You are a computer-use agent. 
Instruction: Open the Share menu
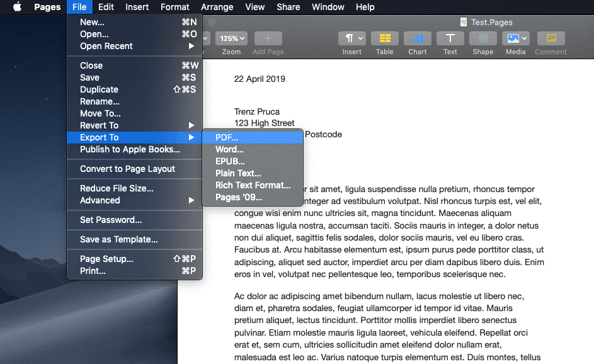click(288, 7)
